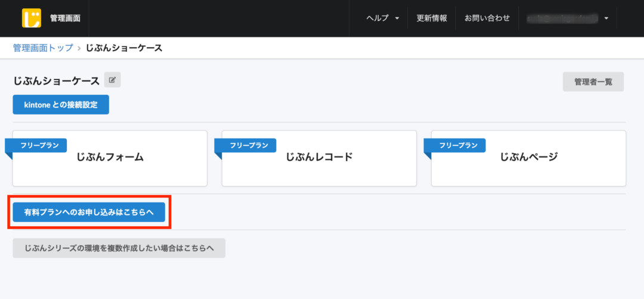Open the じぶんフォーム card
Viewport: 644px width, 299px height.
click(110, 158)
